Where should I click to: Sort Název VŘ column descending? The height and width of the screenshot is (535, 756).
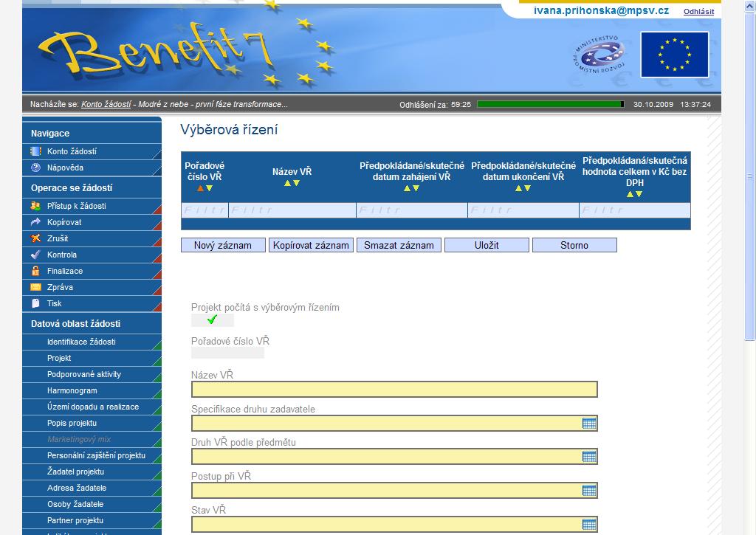[297, 183]
